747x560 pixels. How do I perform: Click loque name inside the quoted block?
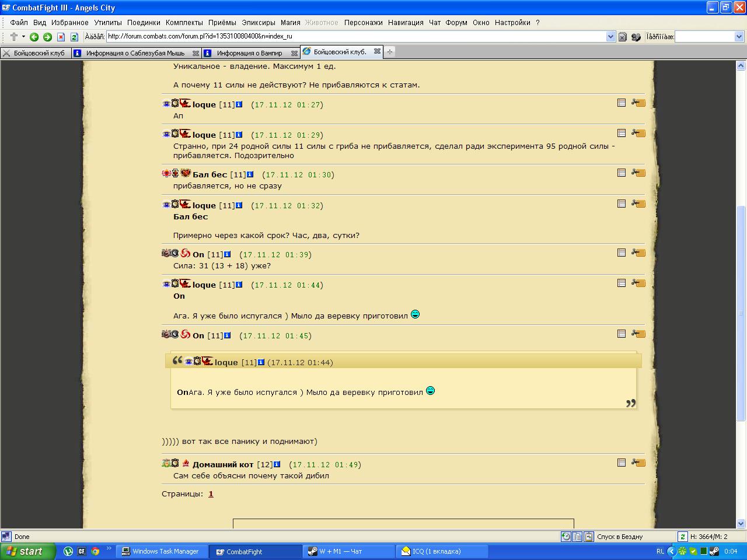point(226,362)
